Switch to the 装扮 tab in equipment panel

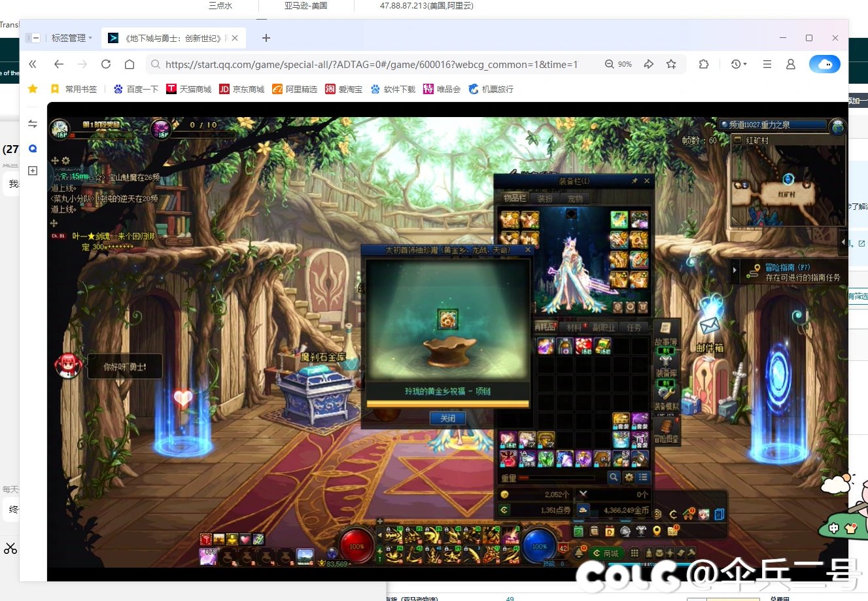tap(545, 198)
